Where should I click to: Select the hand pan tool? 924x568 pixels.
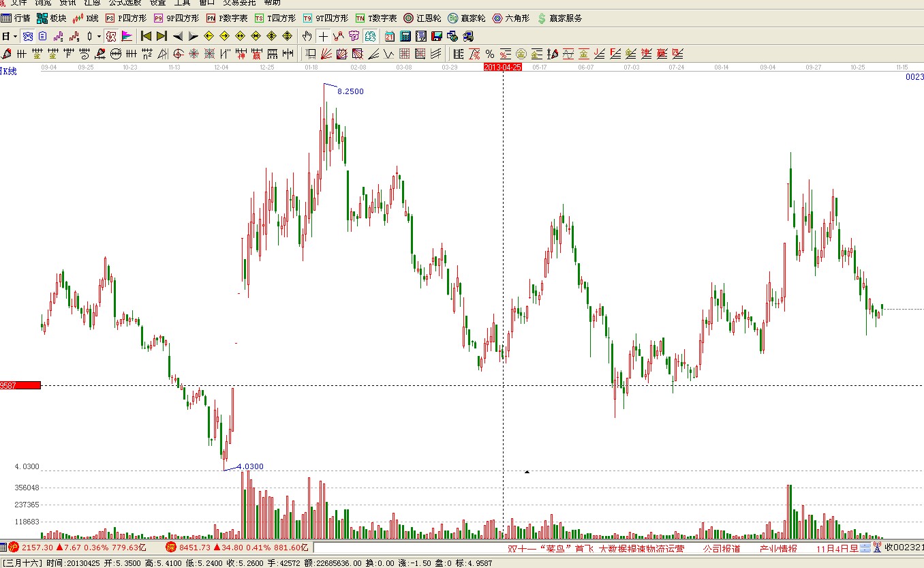coord(307,36)
